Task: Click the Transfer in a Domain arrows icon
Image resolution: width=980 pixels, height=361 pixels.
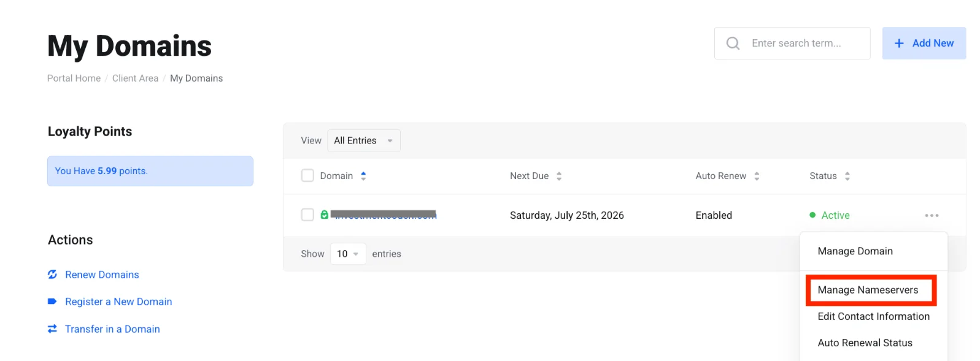Action: (x=53, y=329)
